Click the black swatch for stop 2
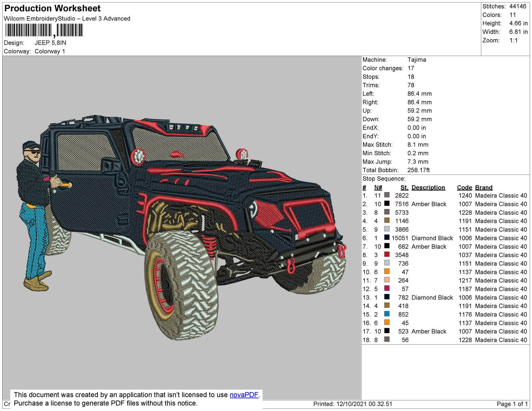This screenshot has height=411, width=532. coord(387,203)
